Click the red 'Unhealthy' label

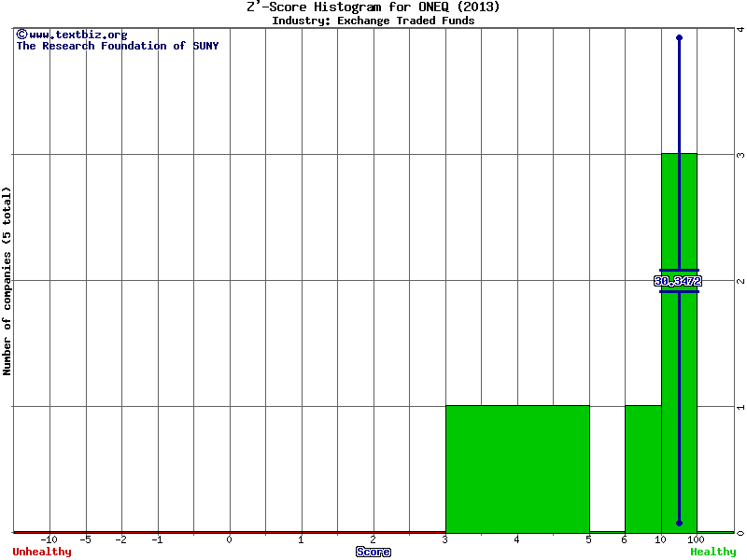pos(42,552)
